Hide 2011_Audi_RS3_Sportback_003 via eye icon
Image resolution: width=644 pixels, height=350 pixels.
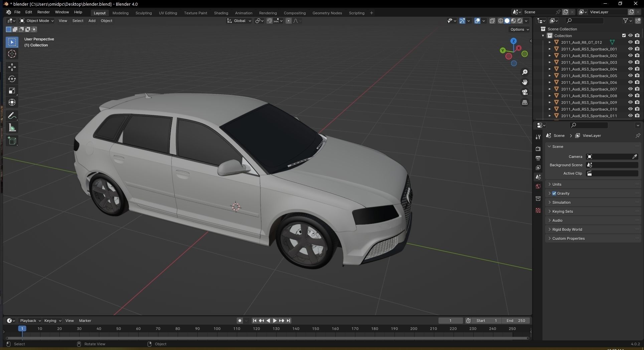pos(630,62)
